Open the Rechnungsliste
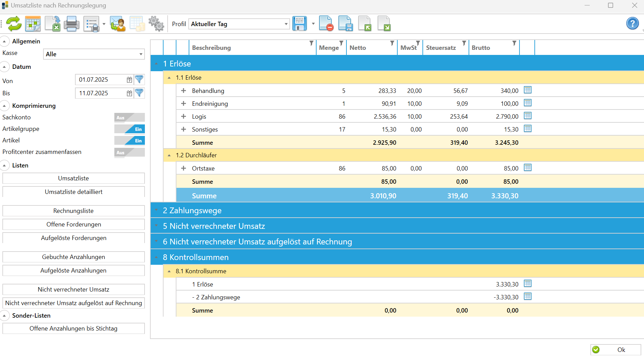 tap(74, 211)
